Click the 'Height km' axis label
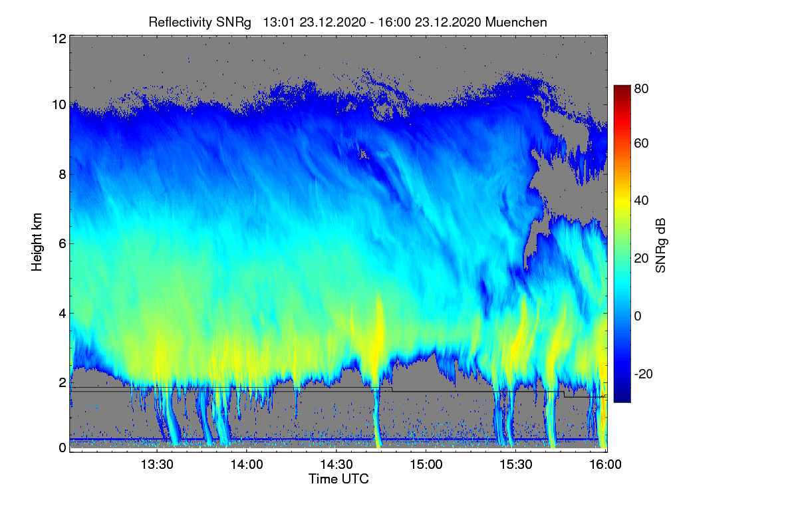 pyautogui.click(x=37, y=242)
